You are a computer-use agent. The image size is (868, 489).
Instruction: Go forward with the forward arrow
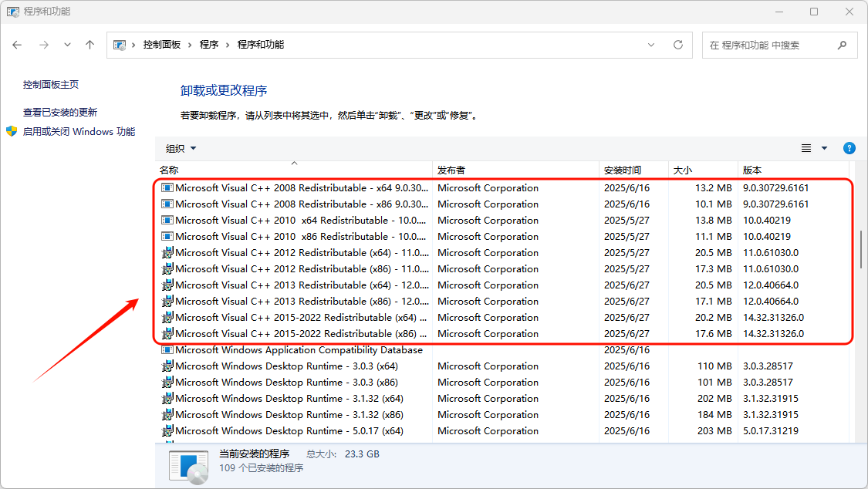point(44,45)
